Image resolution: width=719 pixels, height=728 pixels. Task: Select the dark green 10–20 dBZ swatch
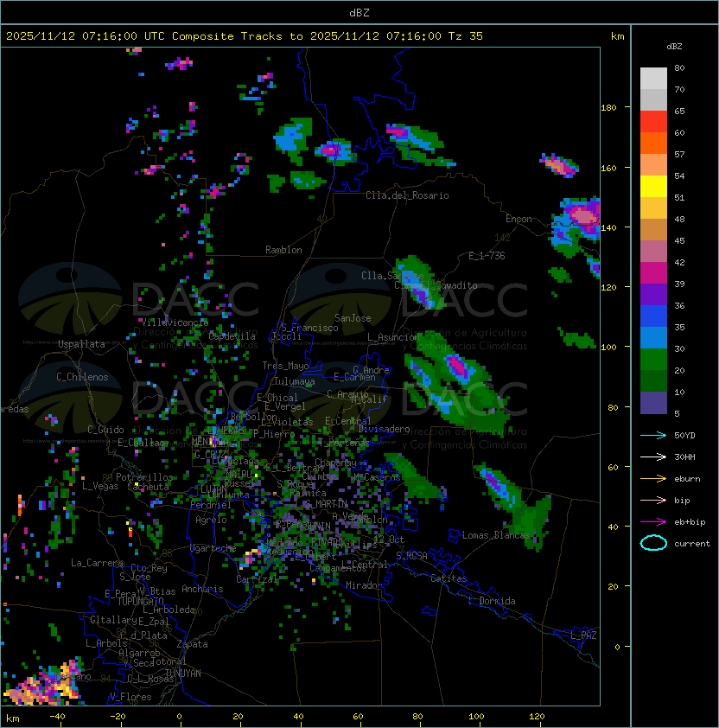click(653, 380)
